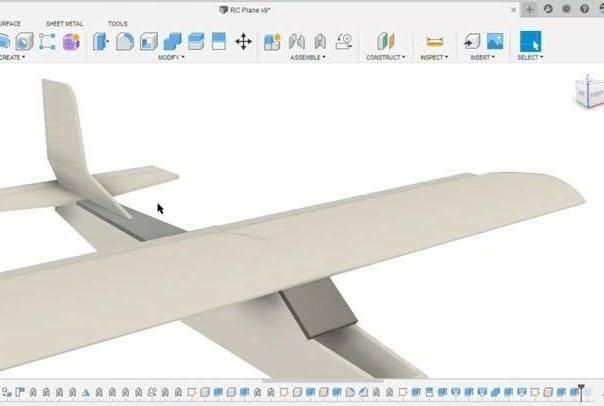Switch to the SURFACE tab
This screenshot has width=604, height=406.
coord(10,24)
